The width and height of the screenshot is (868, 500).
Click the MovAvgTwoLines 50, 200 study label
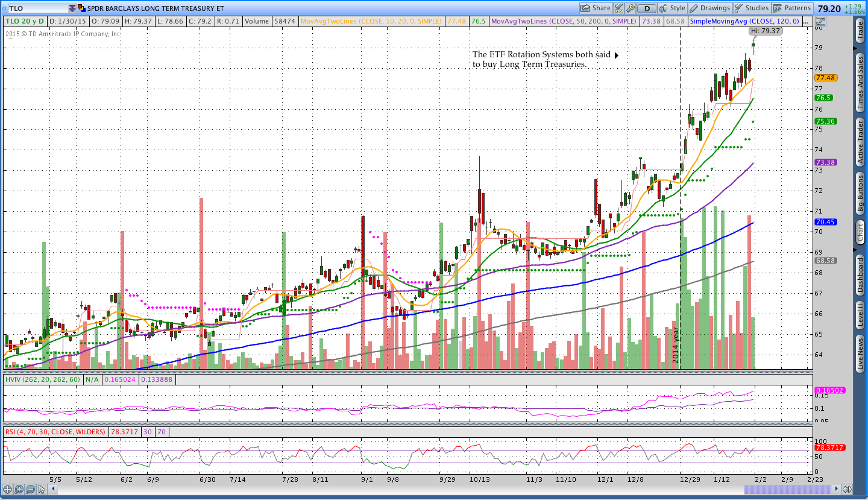pos(564,21)
